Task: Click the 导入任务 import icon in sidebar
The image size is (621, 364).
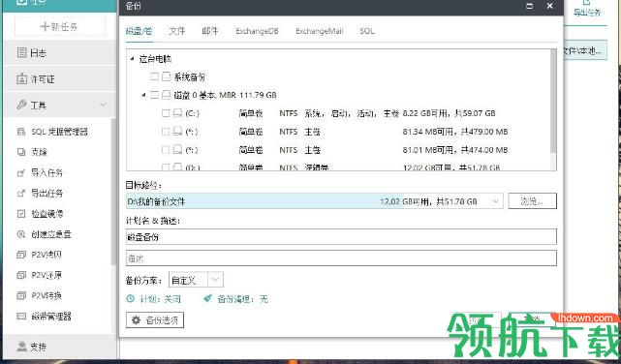Action: (x=21, y=173)
